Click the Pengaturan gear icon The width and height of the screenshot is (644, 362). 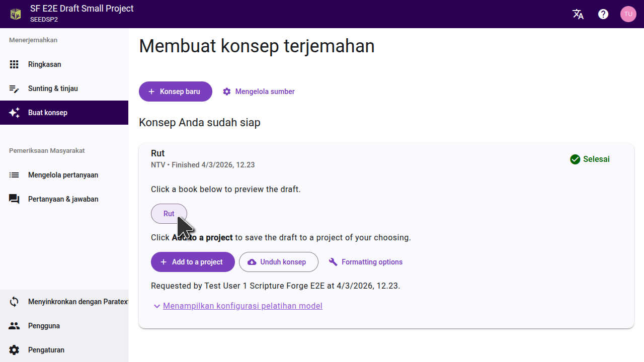(14, 350)
